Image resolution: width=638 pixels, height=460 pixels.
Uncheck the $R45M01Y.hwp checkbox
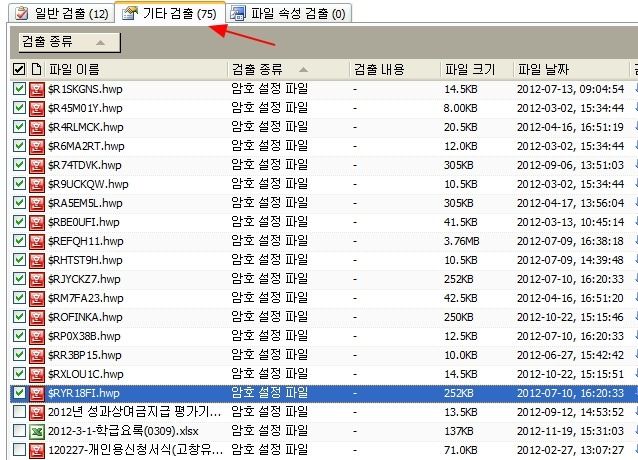click(x=19, y=108)
